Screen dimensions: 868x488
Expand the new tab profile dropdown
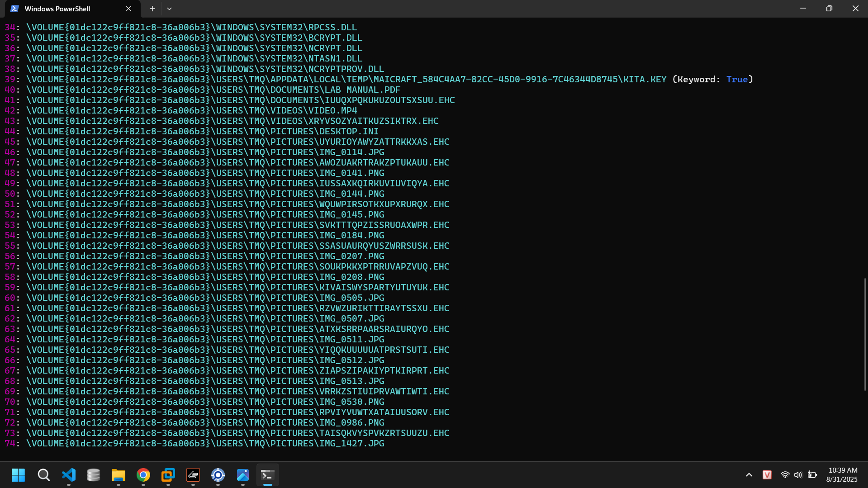pos(169,9)
